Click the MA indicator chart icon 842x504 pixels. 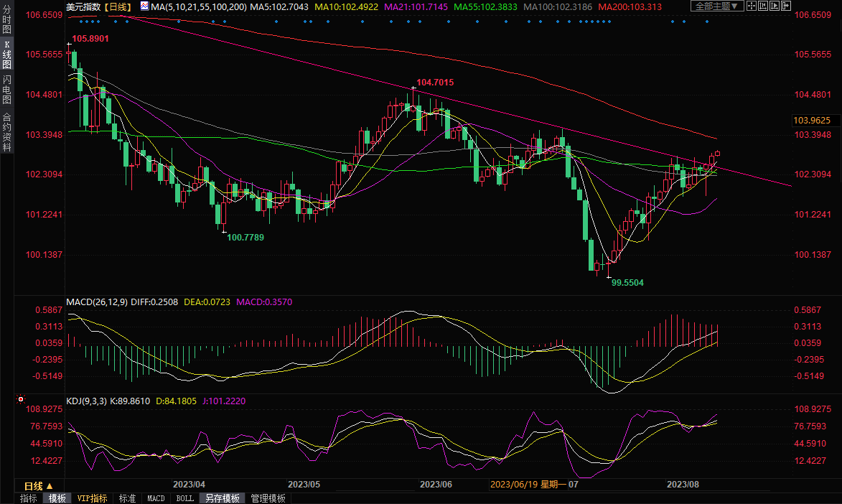[x=144, y=6]
